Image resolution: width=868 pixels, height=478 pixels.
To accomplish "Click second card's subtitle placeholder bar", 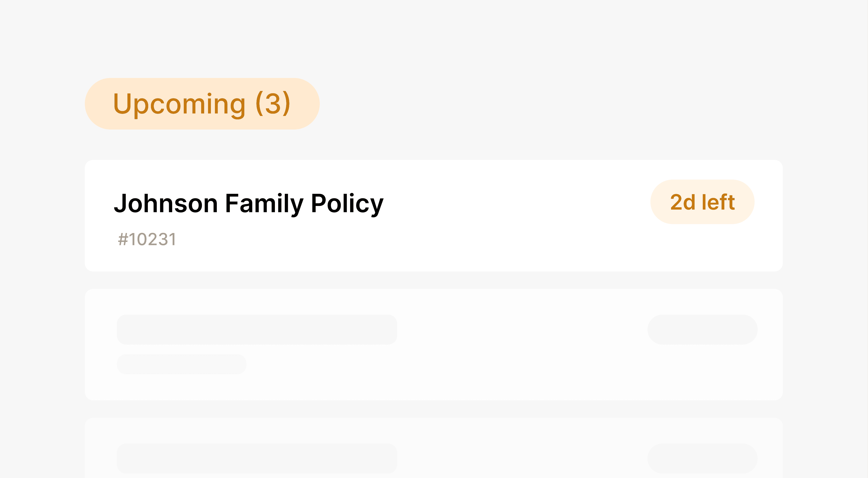I will coord(182,364).
